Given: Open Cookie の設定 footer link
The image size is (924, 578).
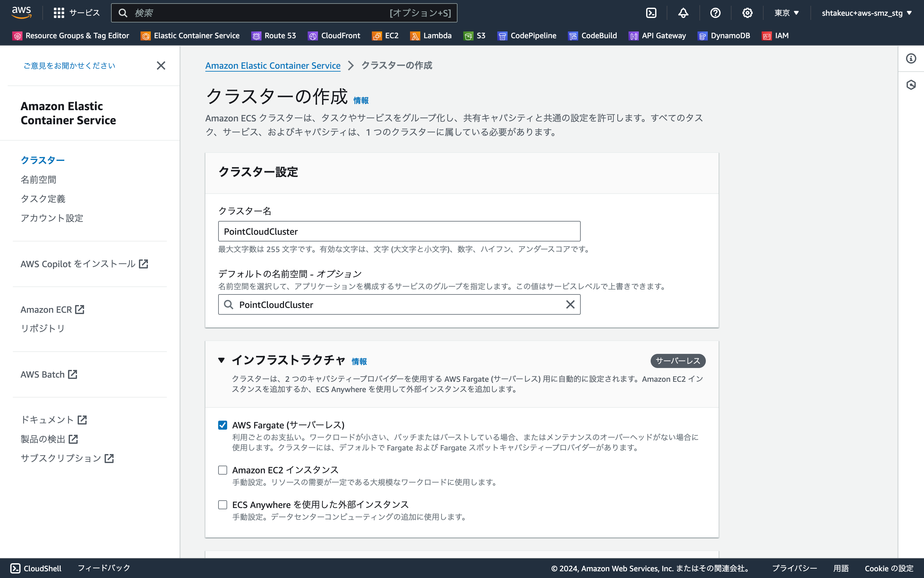Looking at the screenshot, I should pyautogui.click(x=889, y=568).
